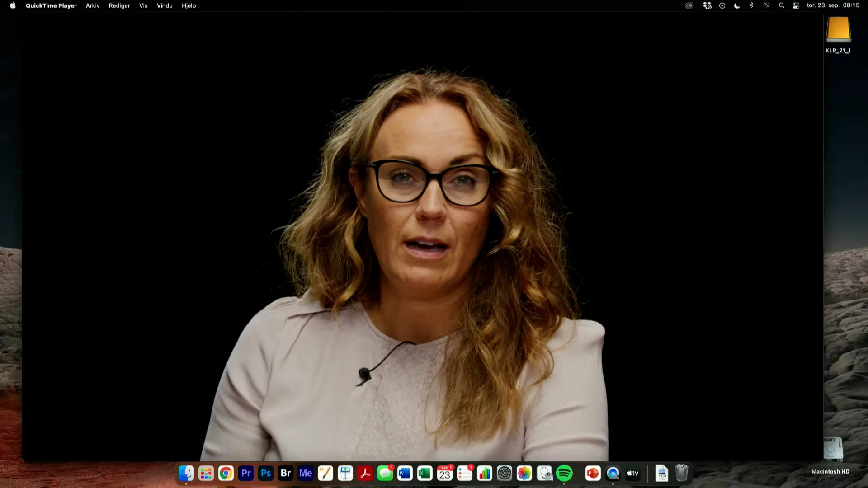Open the Pages app in the Dock

325,473
